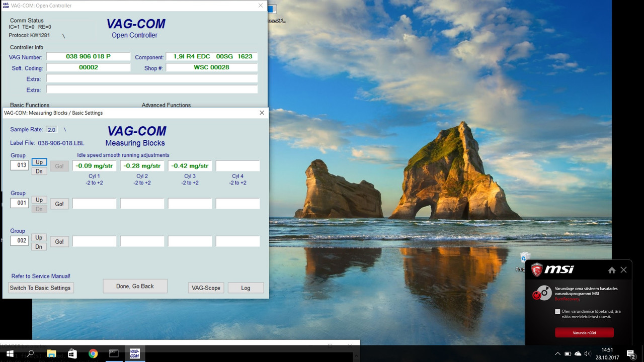
Task: Click the first Extra field
Action: pyautogui.click(x=152, y=78)
